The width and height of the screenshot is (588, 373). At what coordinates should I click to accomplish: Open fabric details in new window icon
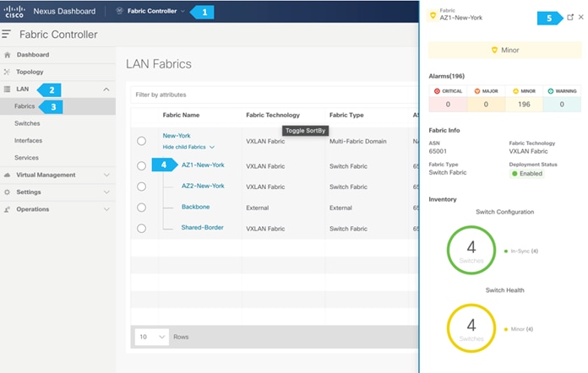tap(570, 17)
